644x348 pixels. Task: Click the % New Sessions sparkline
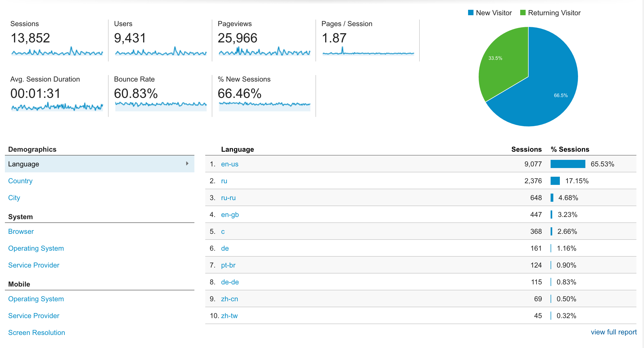tap(264, 107)
